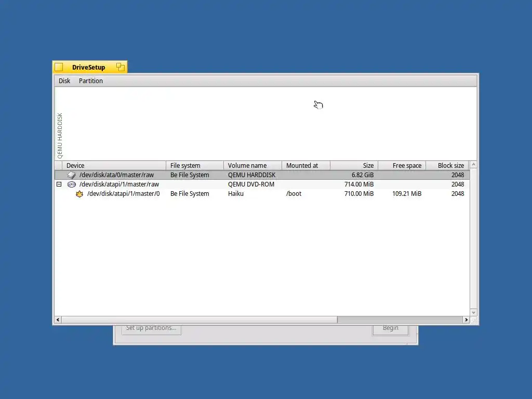Image resolution: width=532 pixels, height=399 pixels.
Task: Click the 710.00 MiB size value
Action: 359,194
